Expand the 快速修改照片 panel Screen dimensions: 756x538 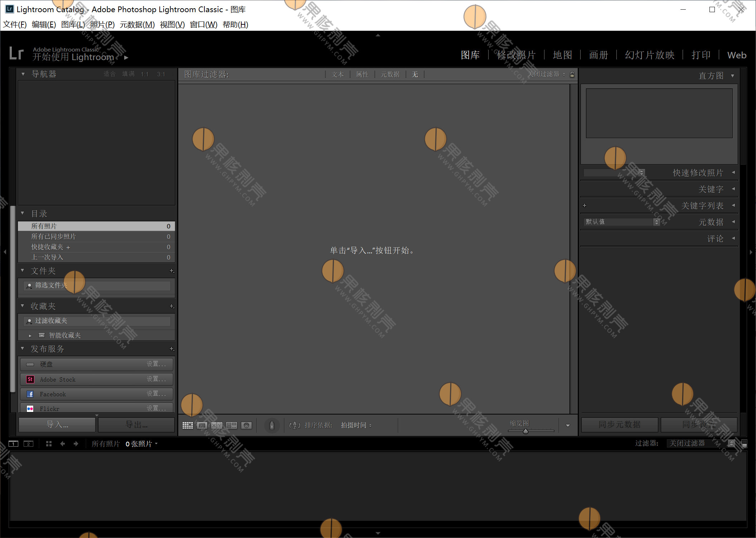733,173
